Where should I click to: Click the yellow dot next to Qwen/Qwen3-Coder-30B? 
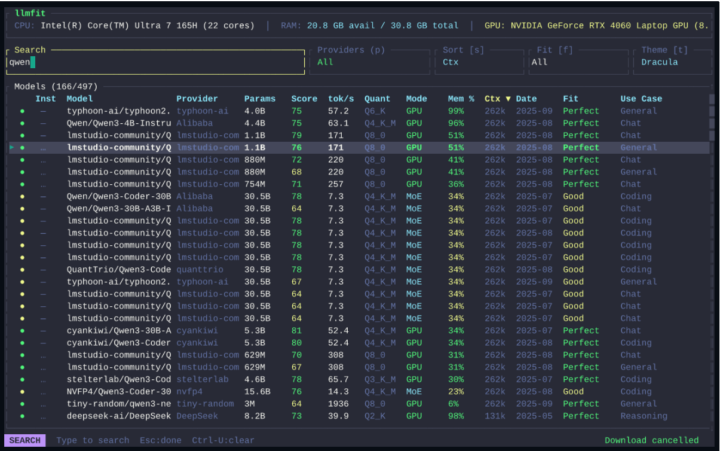coord(22,196)
